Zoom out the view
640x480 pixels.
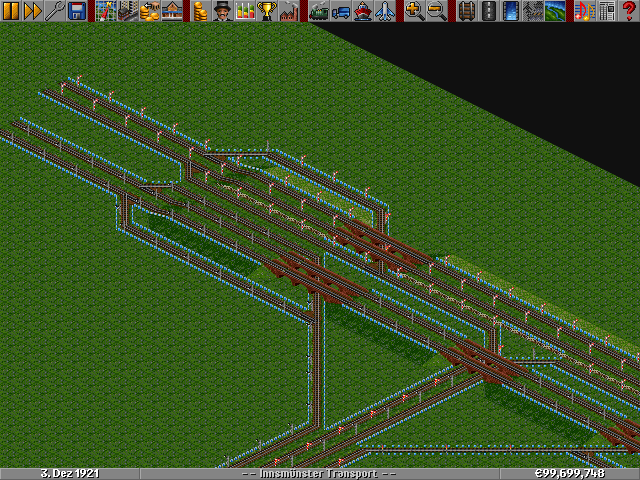[436, 11]
